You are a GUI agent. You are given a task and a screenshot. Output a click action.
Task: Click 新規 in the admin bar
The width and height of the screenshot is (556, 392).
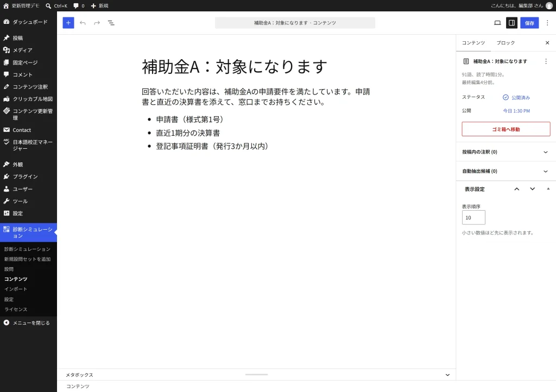pyautogui.click(x=100, y=5)
